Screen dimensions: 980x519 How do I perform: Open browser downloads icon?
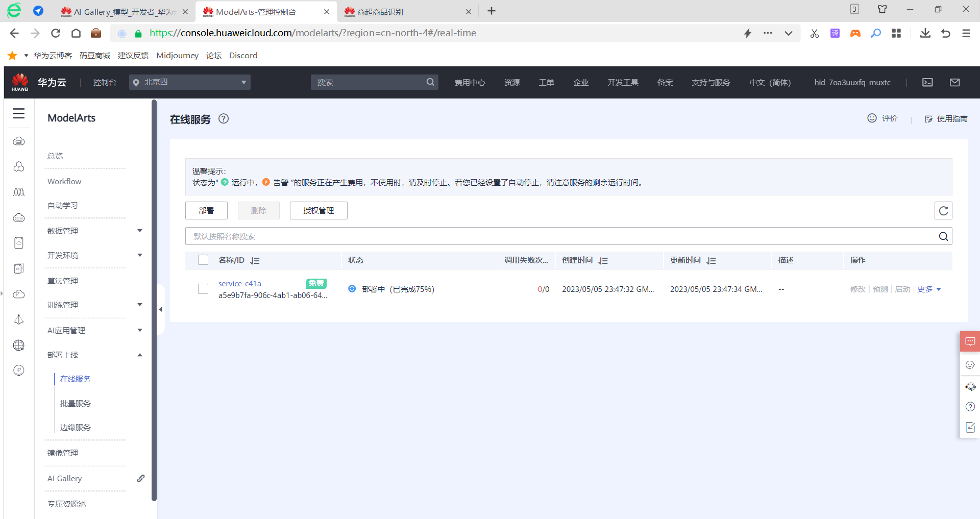925,33
